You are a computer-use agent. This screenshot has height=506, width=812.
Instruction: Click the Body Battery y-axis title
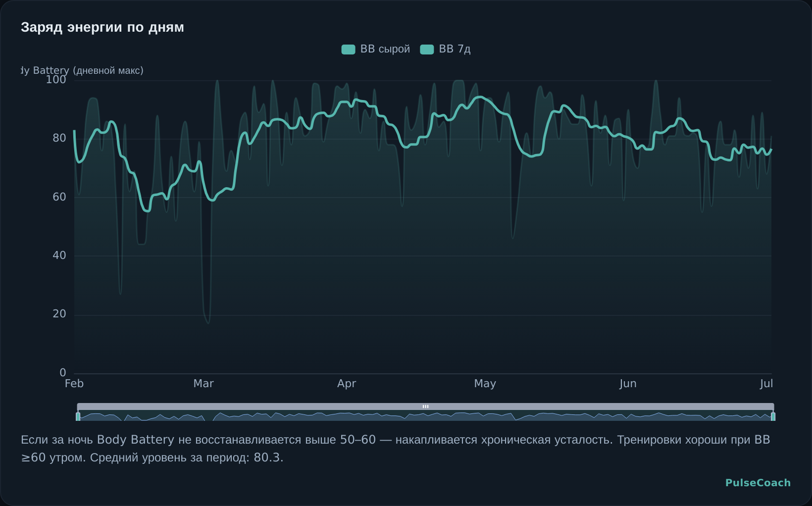[x=82, y=70]
